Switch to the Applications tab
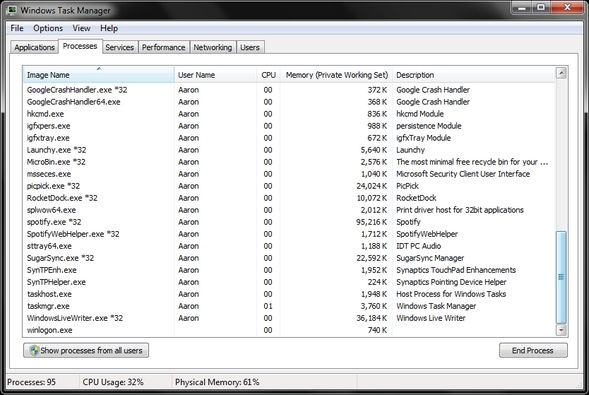589x395 pixels. tap(35, 47)
